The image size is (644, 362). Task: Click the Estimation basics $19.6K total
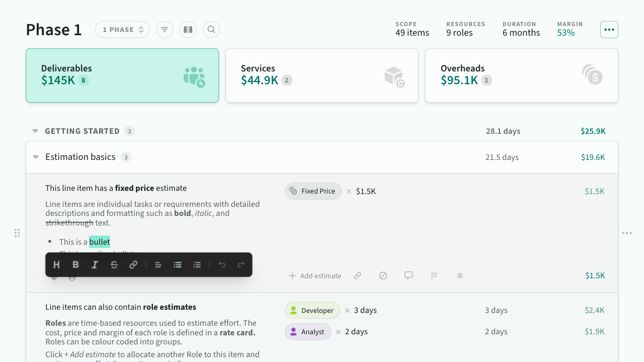pyautogui.click(x=593, y=157)
